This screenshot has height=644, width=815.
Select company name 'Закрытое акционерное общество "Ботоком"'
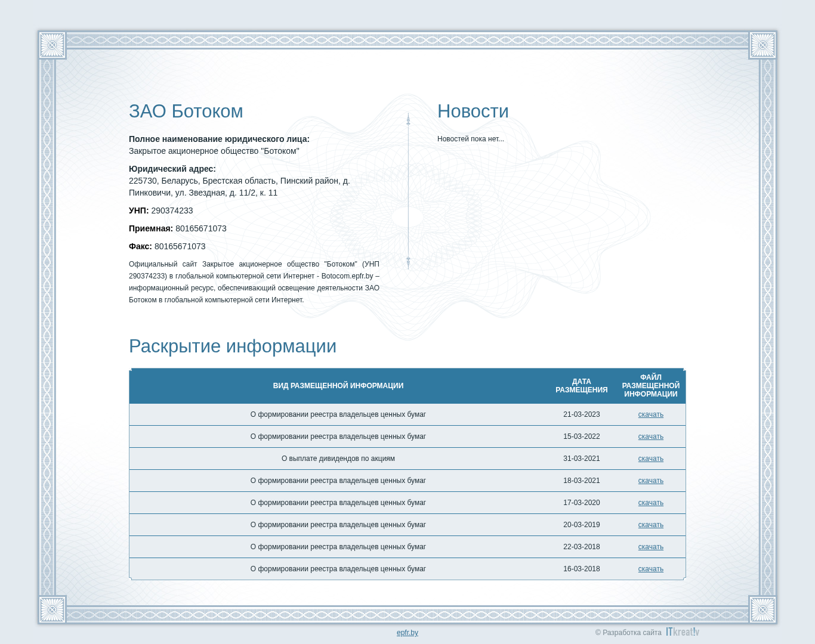point(214,151)
